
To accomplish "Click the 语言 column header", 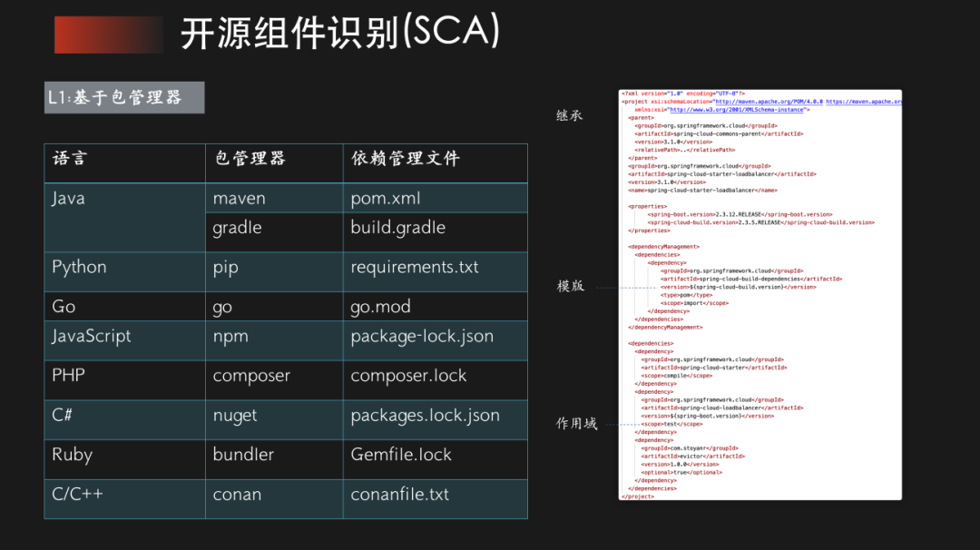I will click(x=124, y=163).
